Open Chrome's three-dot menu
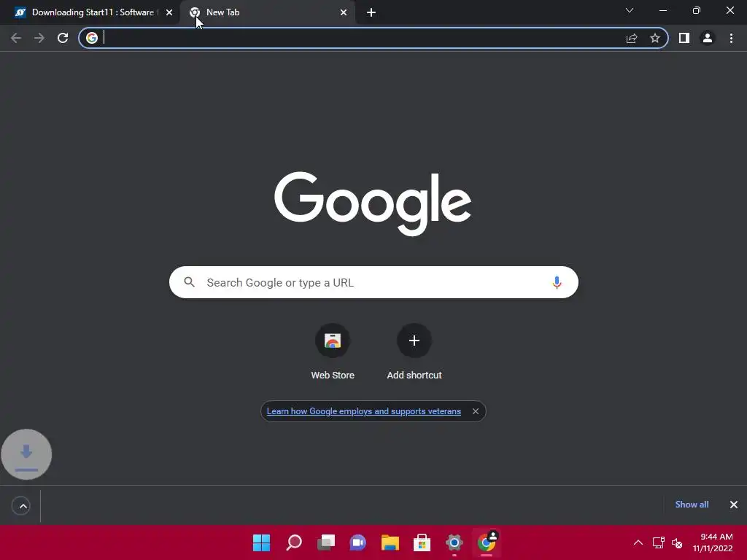This screenshot has width=747, height=560. tap(731, 38)
